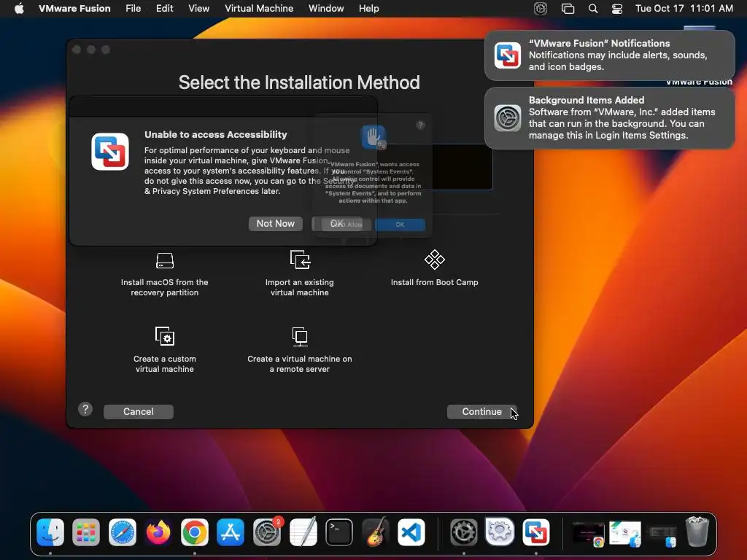Choose Create a virtual machine on remote server
Viewport: 747px width, 560px height.
[x=300, y=350]
